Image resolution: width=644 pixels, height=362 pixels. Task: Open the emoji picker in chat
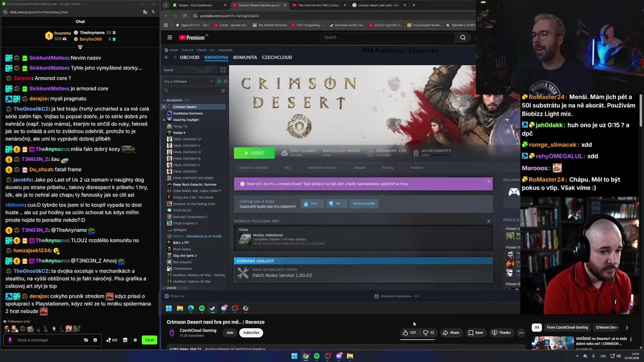coord(95,340)
